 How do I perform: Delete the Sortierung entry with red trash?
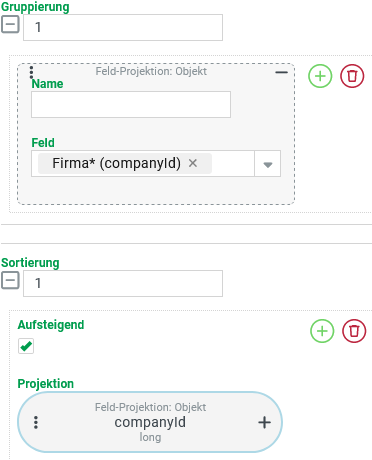pyautogui.click(x=354, y=331)
